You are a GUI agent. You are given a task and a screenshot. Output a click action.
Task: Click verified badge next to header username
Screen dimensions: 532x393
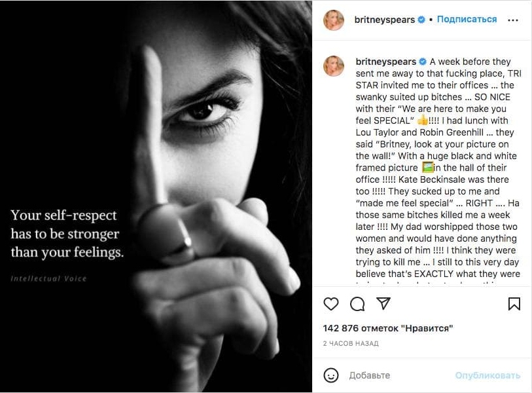[x=422, y=20]
